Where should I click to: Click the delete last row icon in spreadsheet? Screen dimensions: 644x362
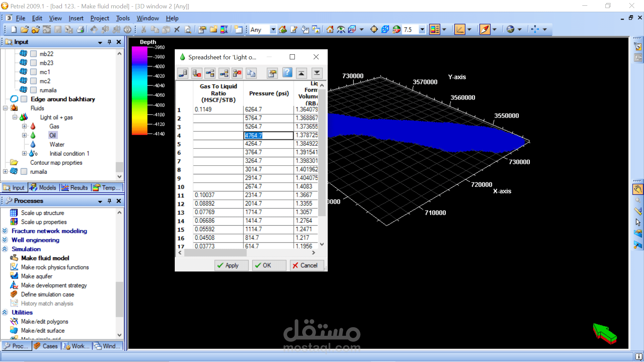tap(197, 73)
